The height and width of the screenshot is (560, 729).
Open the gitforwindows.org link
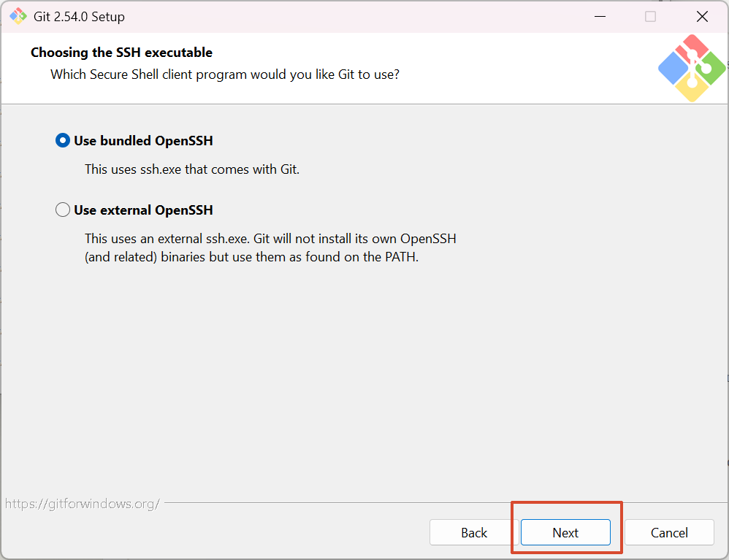click(x=82, y=504)
